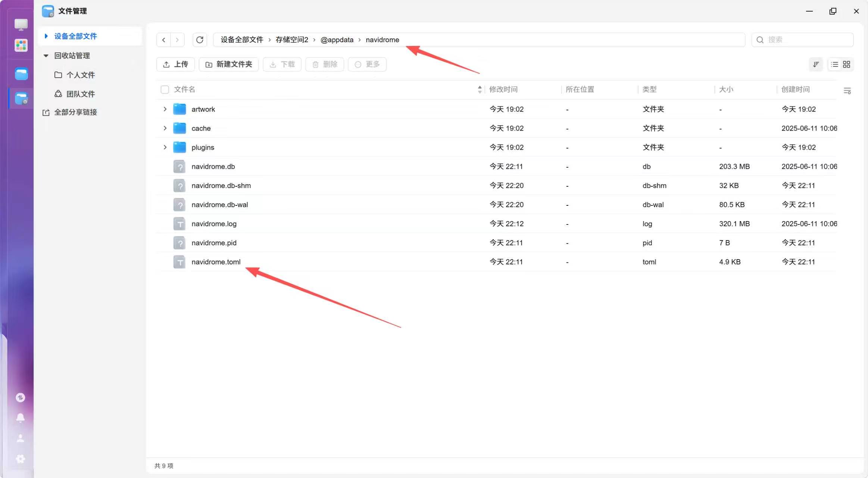This screenshot has width=868, height=478.
Task: Expand the artwork folder row
Action: pyautogui.click(x=165, y=109)
